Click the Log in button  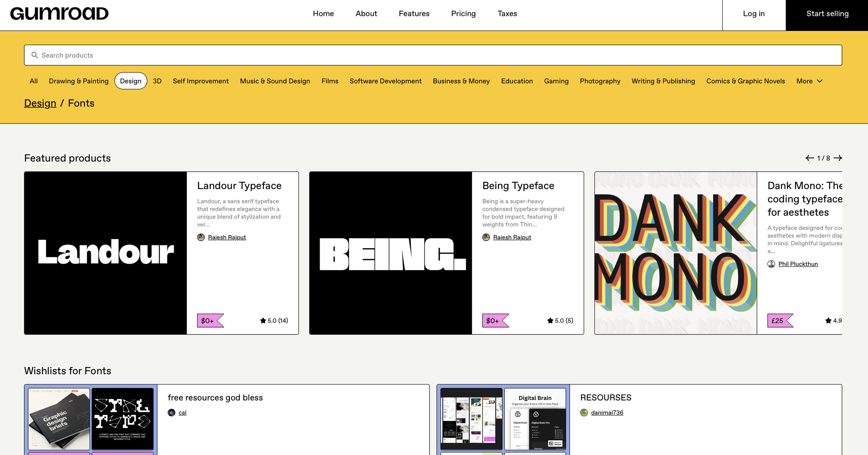tap(753, 14)
